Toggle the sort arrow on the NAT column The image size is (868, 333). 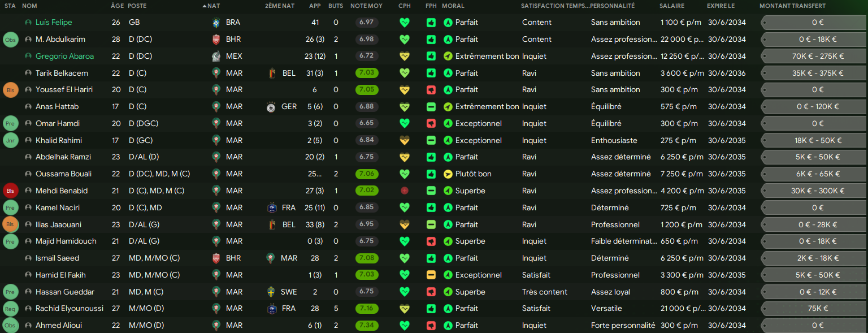click(x=205, y=6)
